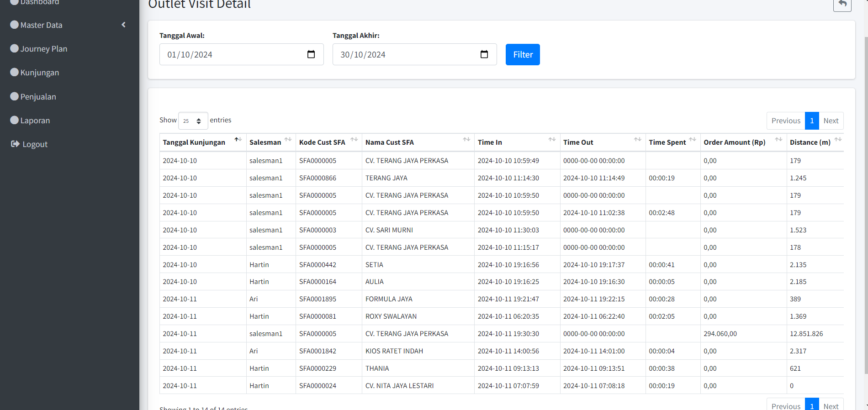Sort by Nama Cust SFA column arrows
The image size is (868, 410).
[466, 139]
